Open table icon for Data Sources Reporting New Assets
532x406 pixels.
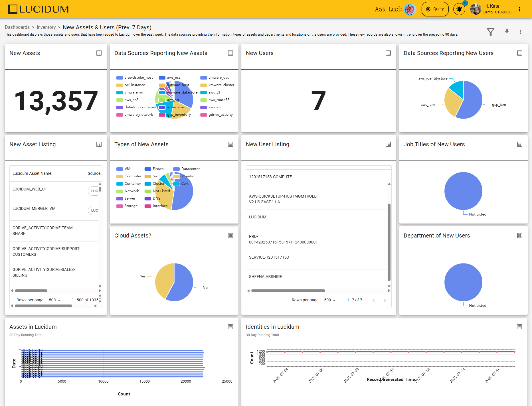(x=230, y=53)
